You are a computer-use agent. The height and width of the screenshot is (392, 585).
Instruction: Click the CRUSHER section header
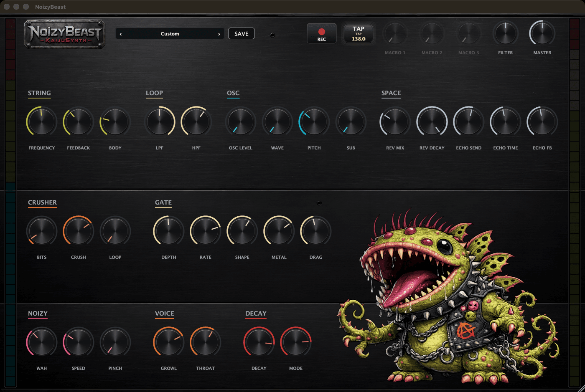pos(42,202)
